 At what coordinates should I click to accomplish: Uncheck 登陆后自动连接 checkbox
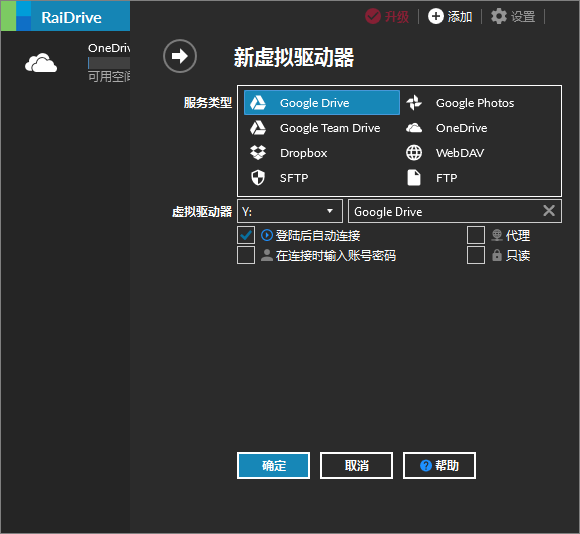[246, 235]
